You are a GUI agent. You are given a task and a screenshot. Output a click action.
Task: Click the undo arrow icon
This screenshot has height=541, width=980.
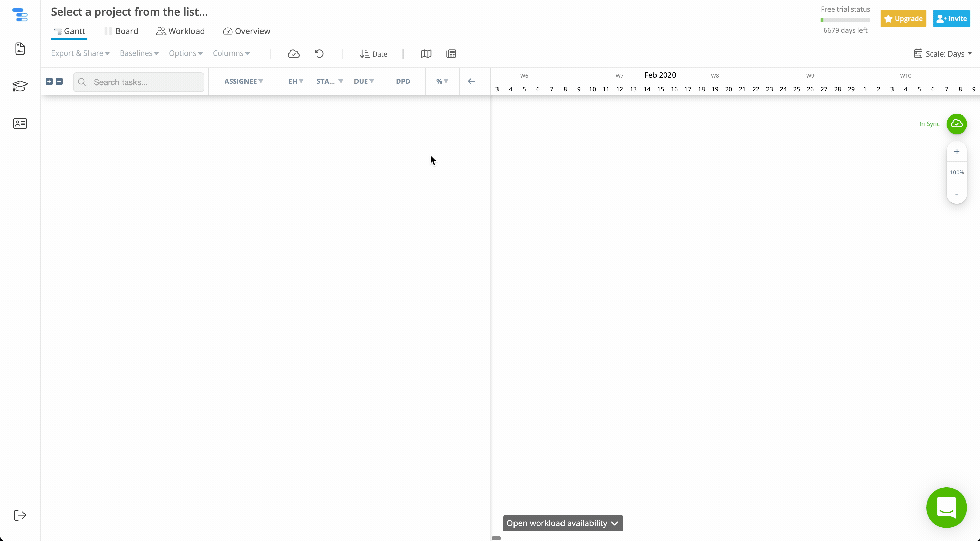coord(319,54)
